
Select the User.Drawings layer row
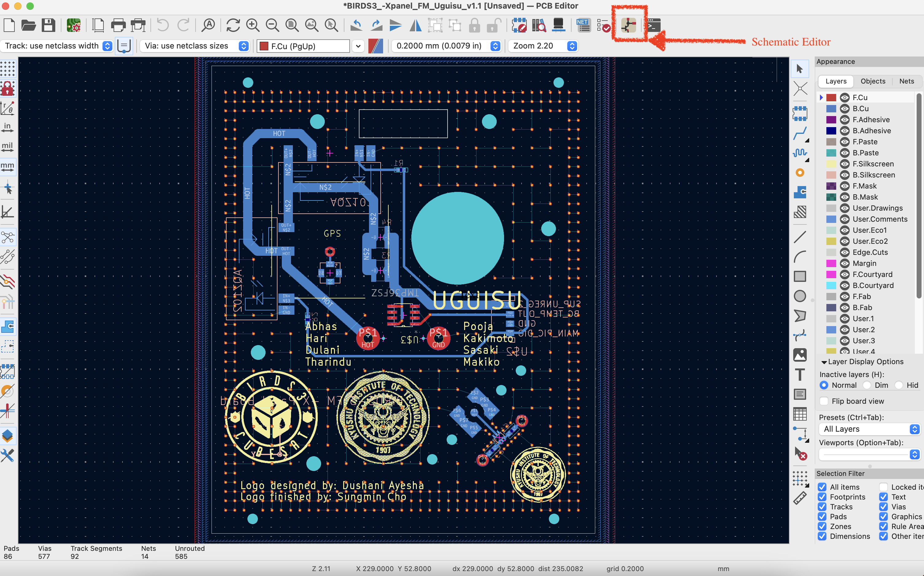click(866, 208)
